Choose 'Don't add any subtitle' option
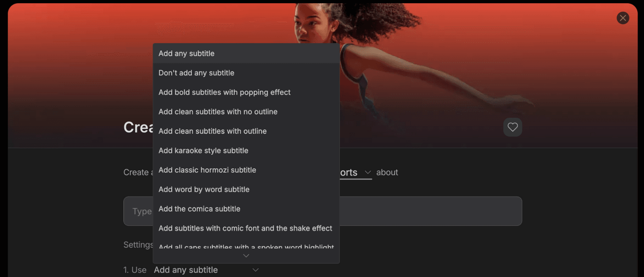Viewport: 644px width, 277px height. click(246, 73)
